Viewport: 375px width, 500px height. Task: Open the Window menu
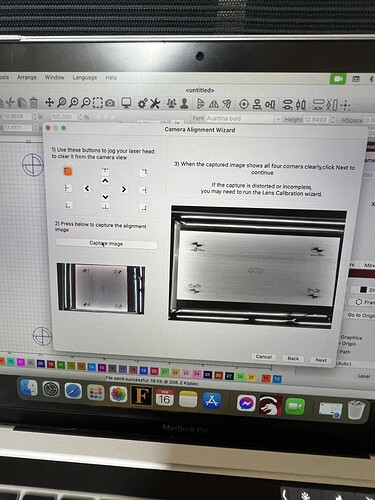[54, 77]
